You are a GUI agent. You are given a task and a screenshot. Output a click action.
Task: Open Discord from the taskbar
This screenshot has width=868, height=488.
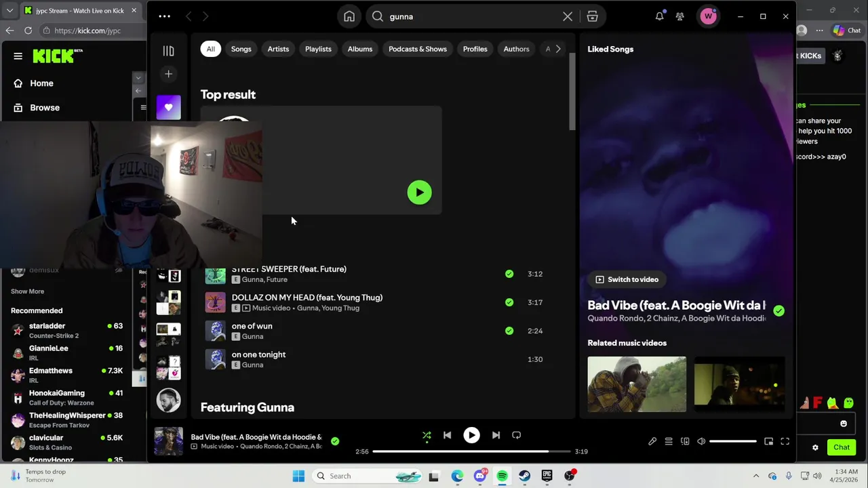[x=479, y=476]
